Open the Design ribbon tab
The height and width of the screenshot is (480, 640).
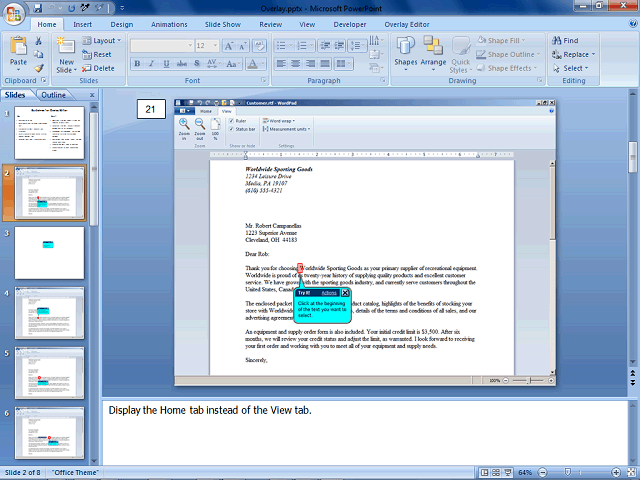(122, 24)
